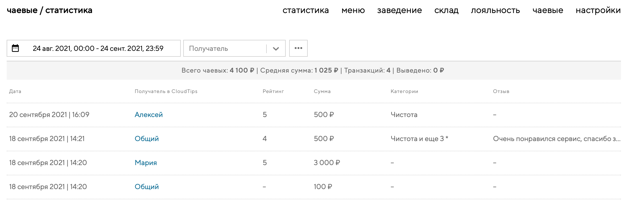
Task: Click the truncated review text Очень понравился сервис
Action: (556, 139)
